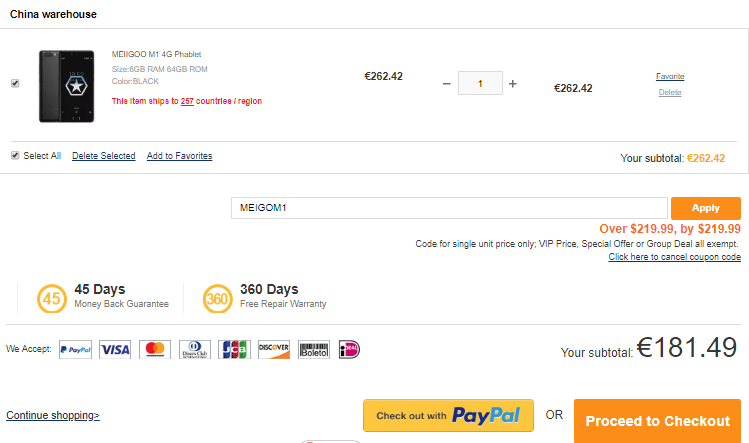This screenshot has height=443, width=749.
Task: Click the 360 days warranty badge
Action: coord(217,299)
